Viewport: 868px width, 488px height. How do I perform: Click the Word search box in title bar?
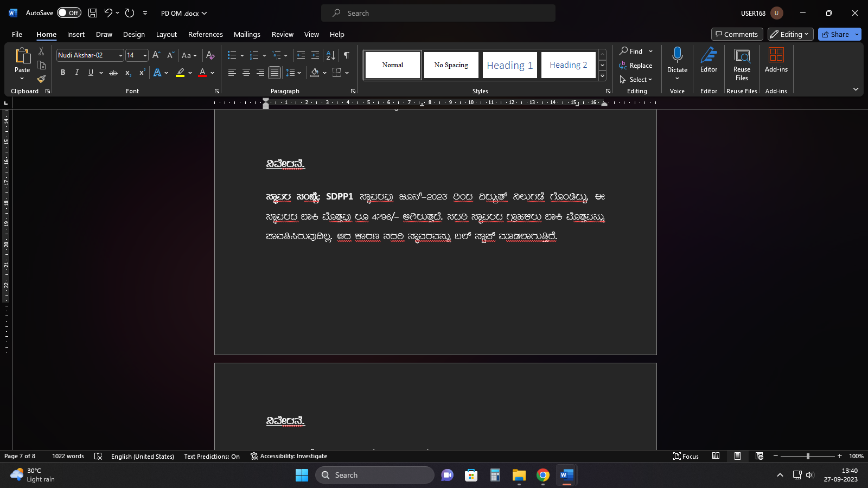438,13
